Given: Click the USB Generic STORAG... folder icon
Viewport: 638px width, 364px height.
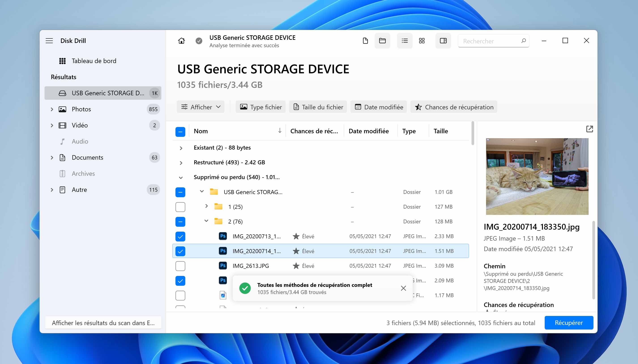Looking at the screenshot, I should [x=214, y=192].
